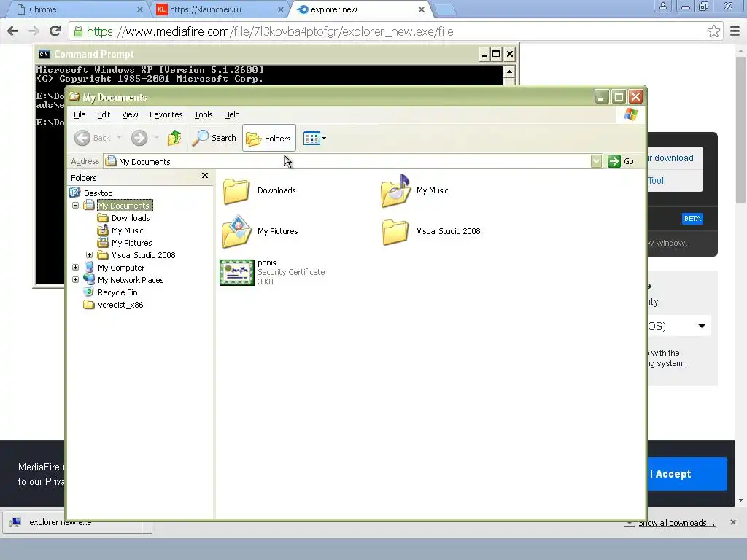Viewport: 747px width, 560px height.
Task: Bookmark page with the star icon
Action: click(x=713, y=31)
